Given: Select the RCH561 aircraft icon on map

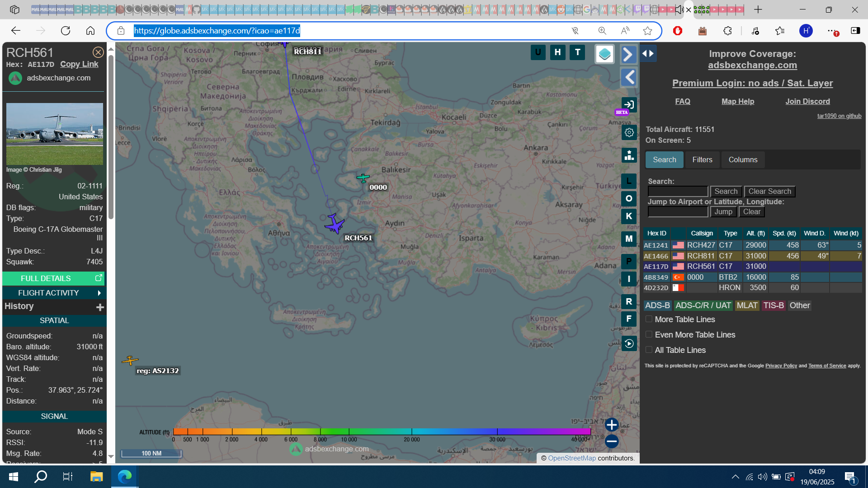Looking at the screenshot, I should [335, 223].
